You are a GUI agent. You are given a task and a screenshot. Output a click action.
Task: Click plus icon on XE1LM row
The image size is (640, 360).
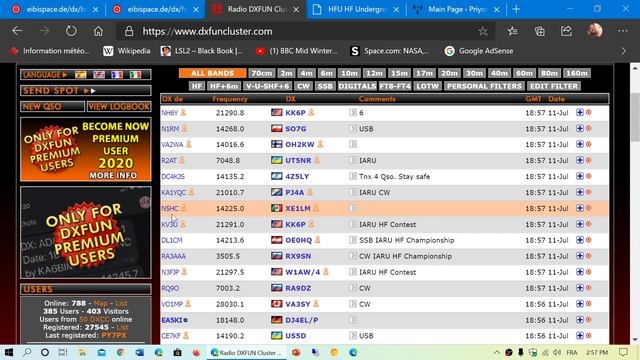580,208
